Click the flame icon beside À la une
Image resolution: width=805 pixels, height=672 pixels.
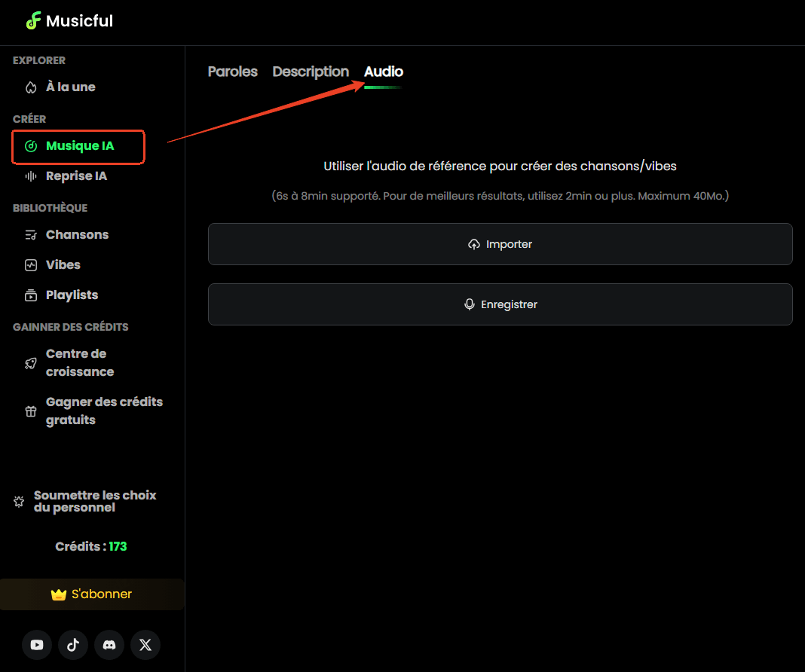(31, 87)
